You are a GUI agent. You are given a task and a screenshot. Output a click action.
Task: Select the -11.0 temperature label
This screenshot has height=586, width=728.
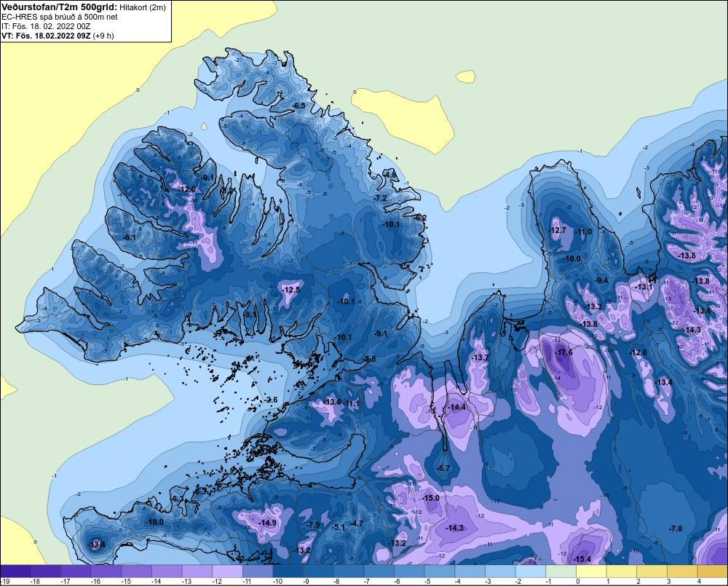[583, 231]
